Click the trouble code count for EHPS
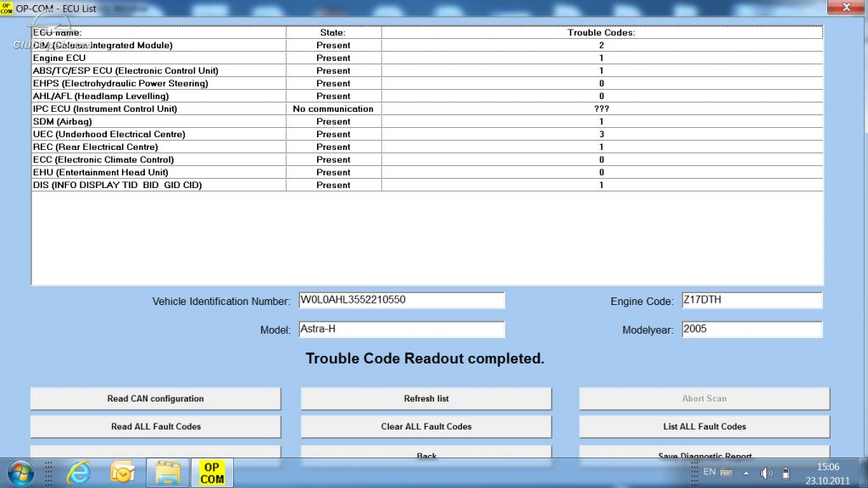Viewport: 868px width, 488px height. 602,84
